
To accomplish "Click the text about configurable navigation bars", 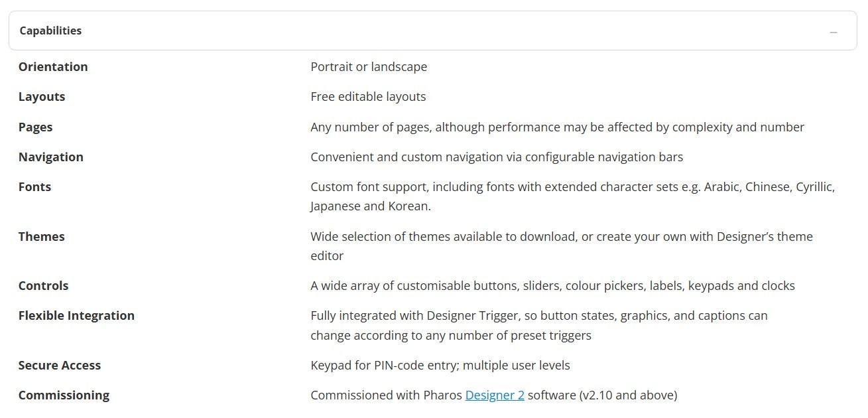I will pyautogui.click(x=497, y=157).
